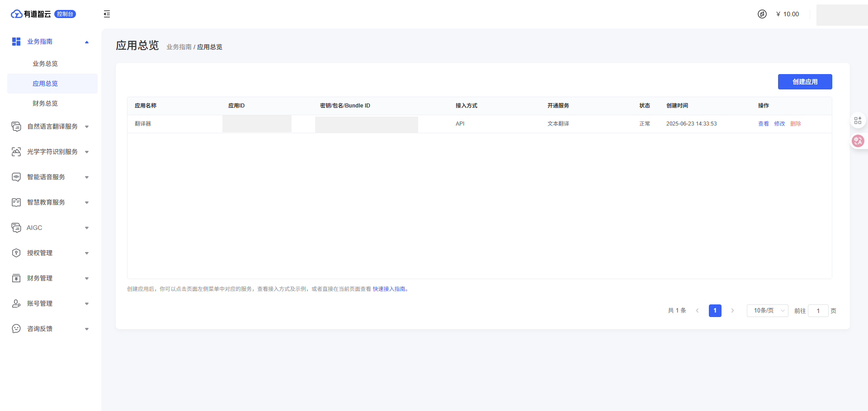This screenshot has height=411, width=868.
Task: Click the 创建应用 button
Action: [805, 82]
